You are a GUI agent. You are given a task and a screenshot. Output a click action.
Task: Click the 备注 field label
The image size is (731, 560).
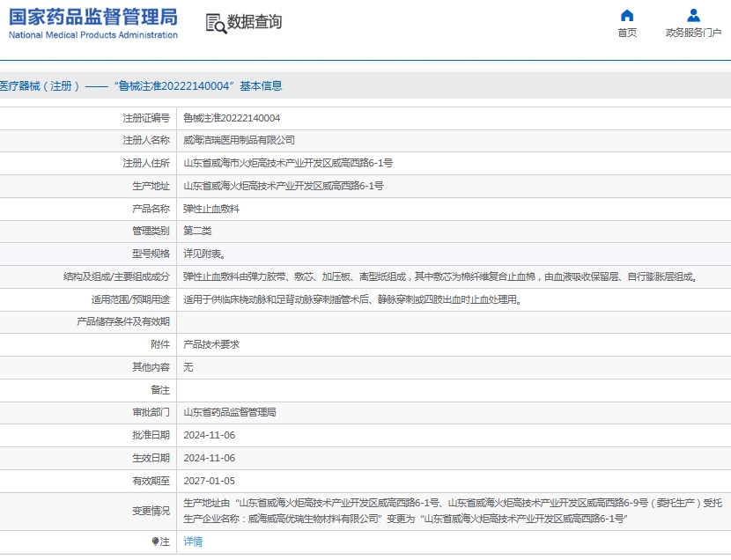[160, 390]
